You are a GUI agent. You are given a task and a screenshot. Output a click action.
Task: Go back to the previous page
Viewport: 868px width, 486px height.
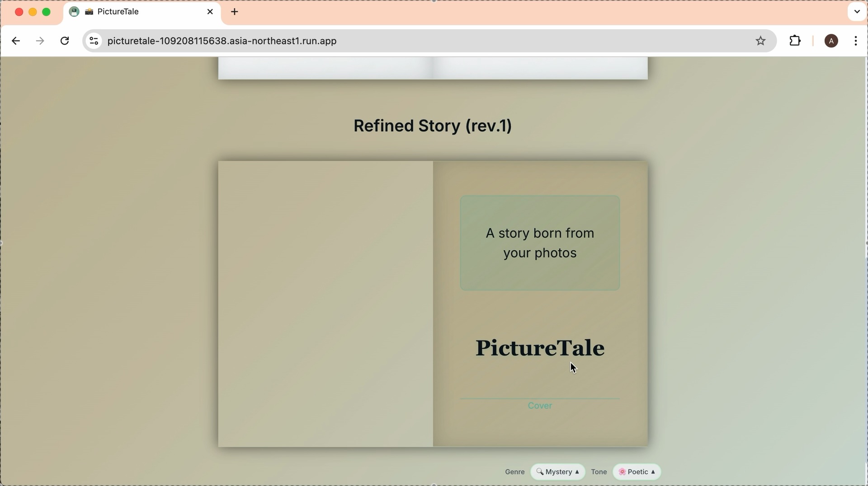click(16, 41)
